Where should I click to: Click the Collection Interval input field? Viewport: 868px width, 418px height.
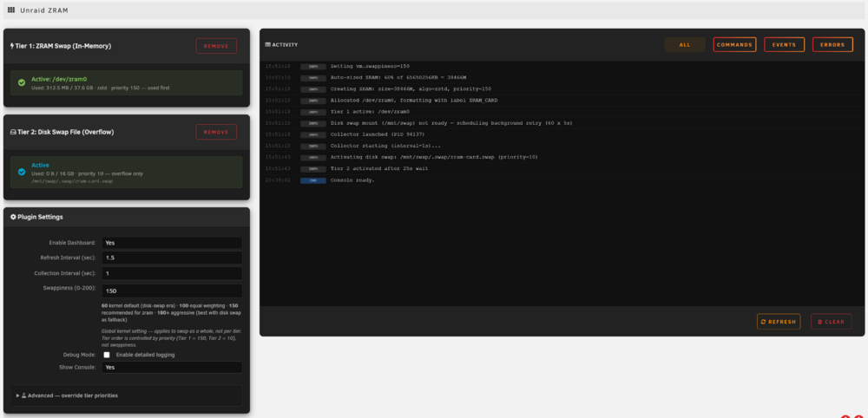pos(172,273)
